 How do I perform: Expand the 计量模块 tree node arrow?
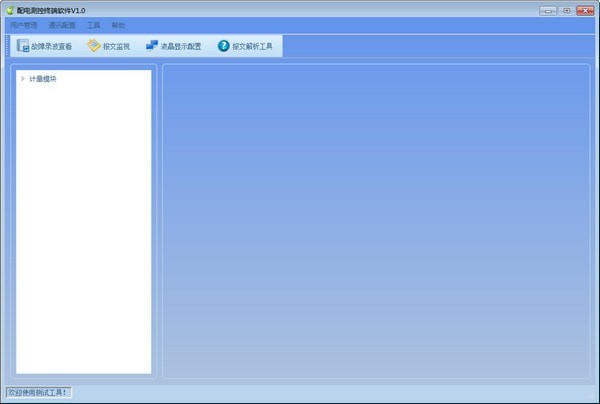coord(23,78)
